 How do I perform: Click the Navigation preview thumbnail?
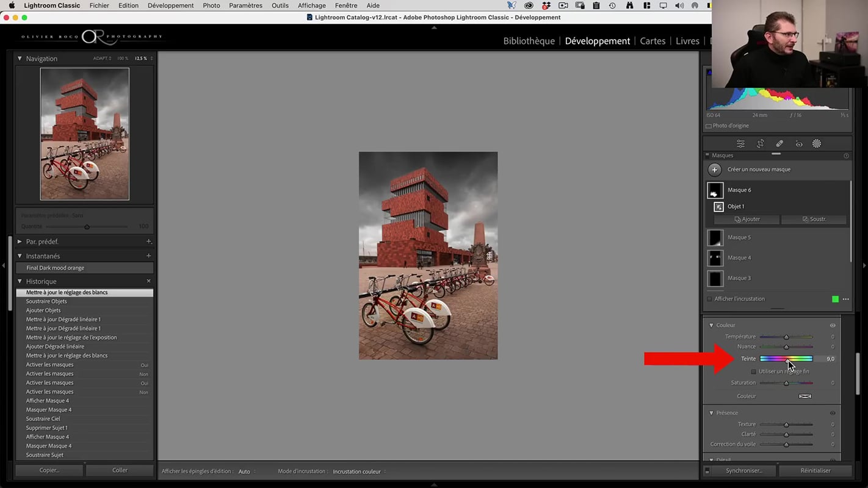tap(85, 134)
